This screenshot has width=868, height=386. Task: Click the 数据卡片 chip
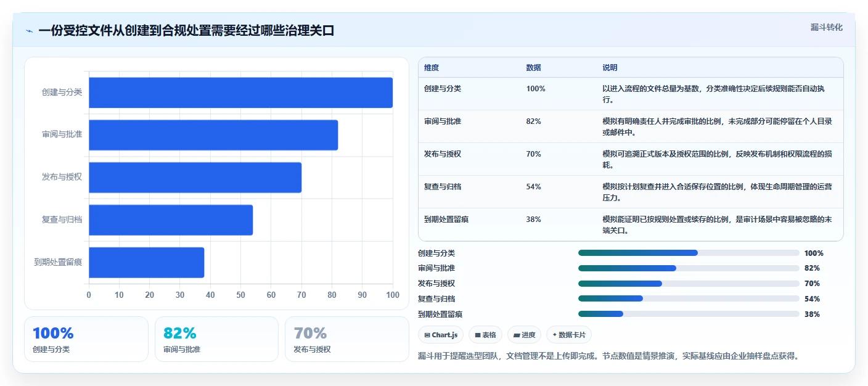click(x=569, y=335)
